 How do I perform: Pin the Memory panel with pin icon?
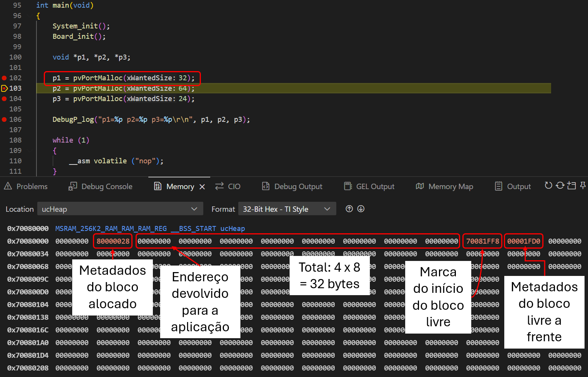[583, 186]
